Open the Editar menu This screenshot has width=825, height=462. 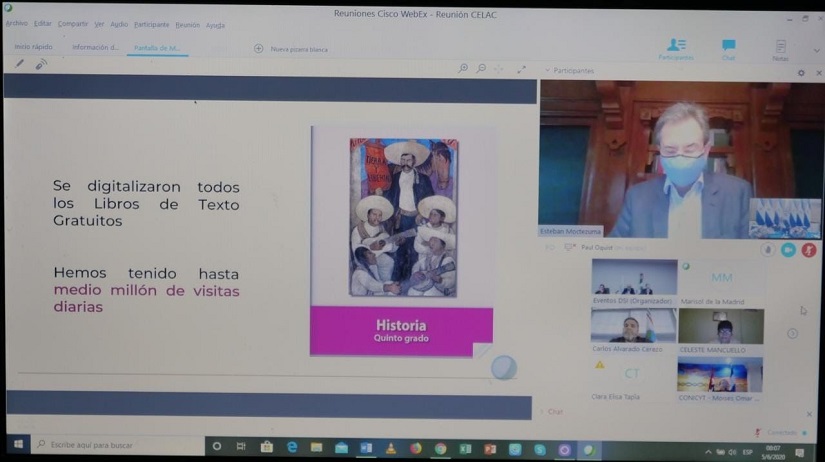(43, 24)
